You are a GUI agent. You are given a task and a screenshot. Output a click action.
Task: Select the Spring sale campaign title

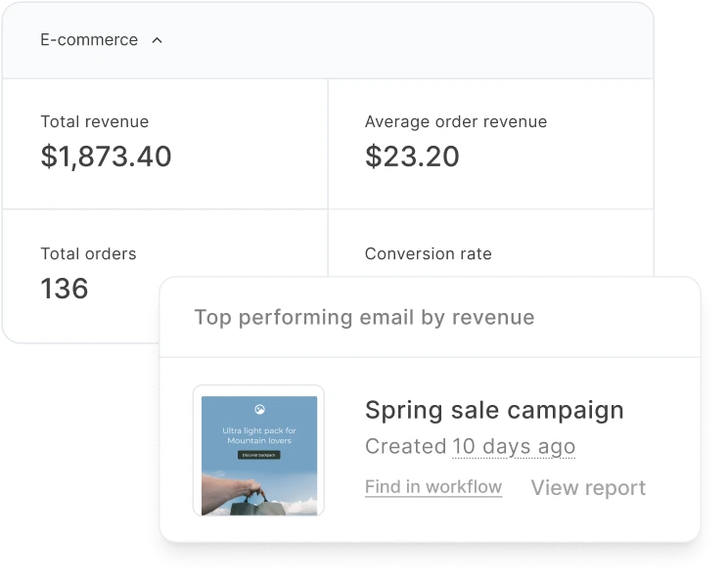pos(494,410)
